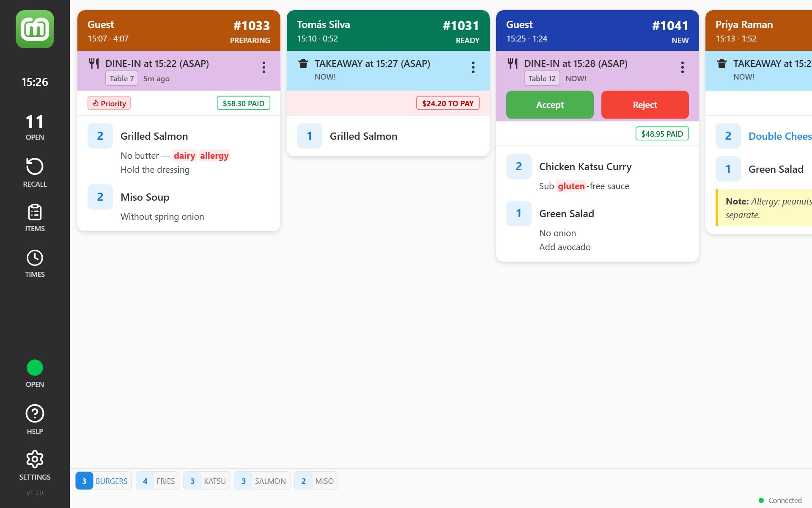Click the #1033 PREPARING order header
The height and width of the screenshot is (508, 812).
click(179, 30)
